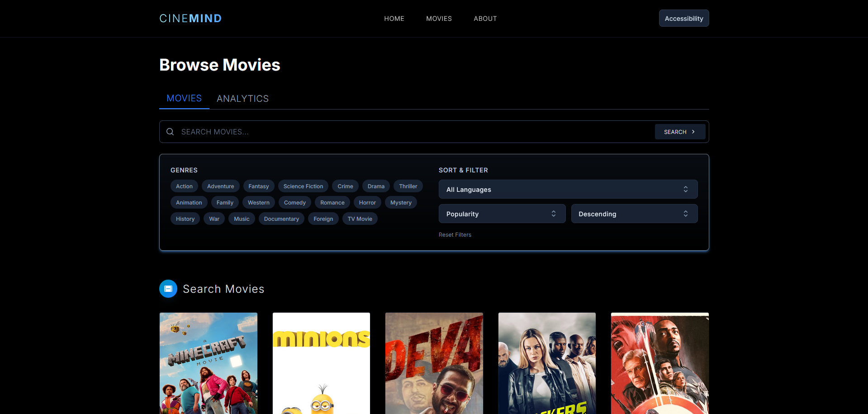The height and width of the screenshot is (414, 868).
Task: Switch to the ANALYTICS tab
Action: point(242,98)
